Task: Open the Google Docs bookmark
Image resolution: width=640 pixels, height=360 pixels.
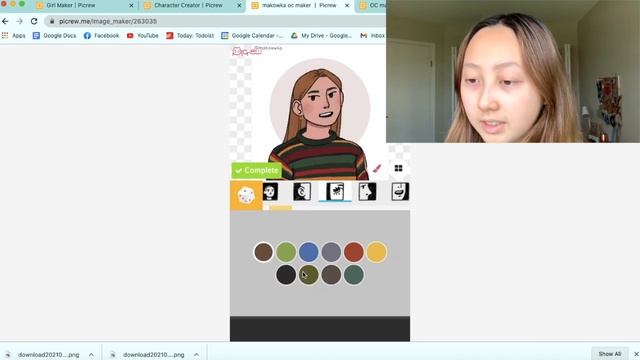Action: pos(54,36)
